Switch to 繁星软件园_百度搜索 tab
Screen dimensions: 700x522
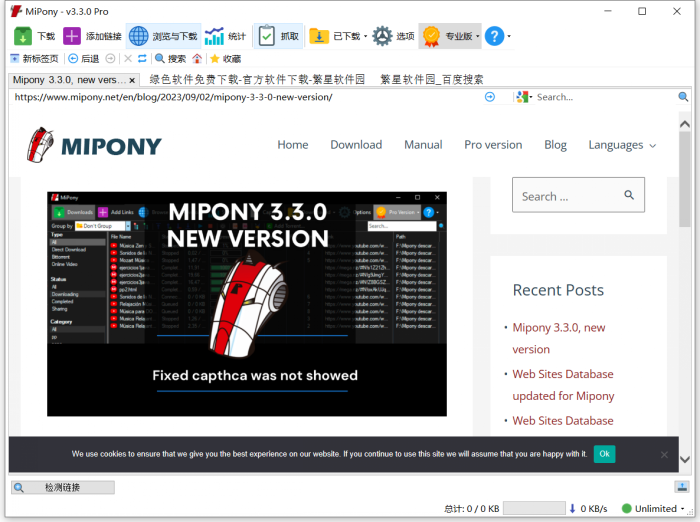pos(432,79)
